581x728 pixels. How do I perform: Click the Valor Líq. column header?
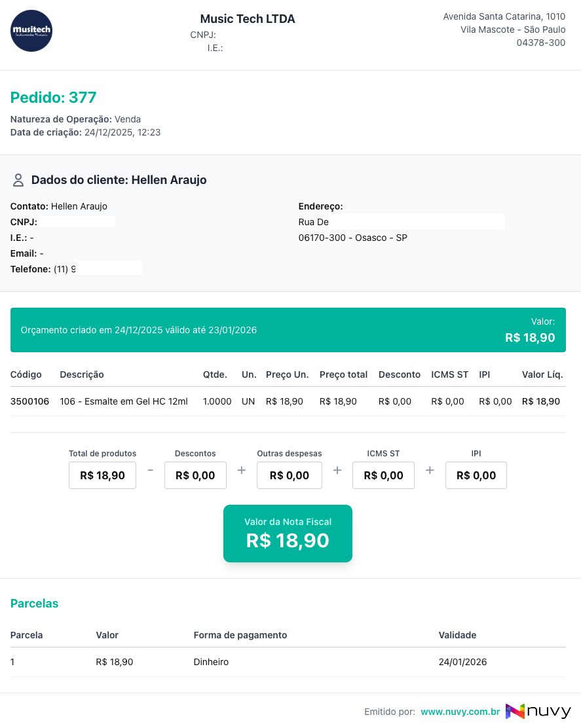(542, 374)
